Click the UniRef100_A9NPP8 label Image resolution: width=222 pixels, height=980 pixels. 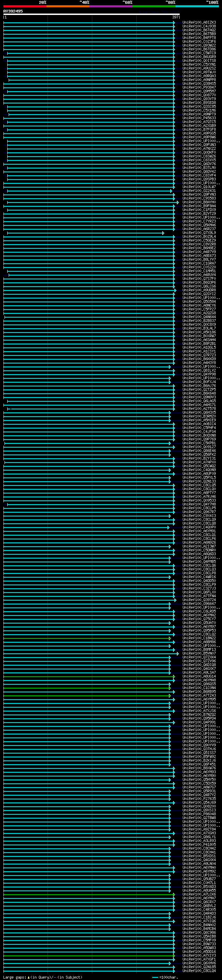pyautogui.click(x=199, y=80)
